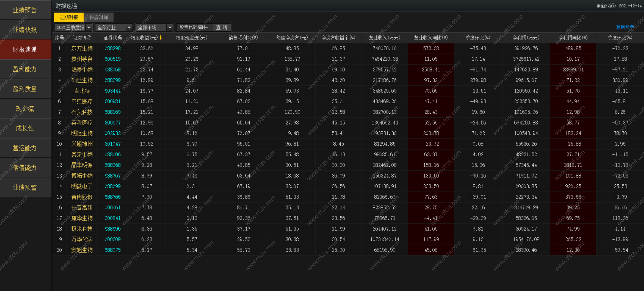Image resolution: width=644 pixels, height=291 pixels.
Task: Click stock code 688298 for 东方生物
Action: [112, 48]
